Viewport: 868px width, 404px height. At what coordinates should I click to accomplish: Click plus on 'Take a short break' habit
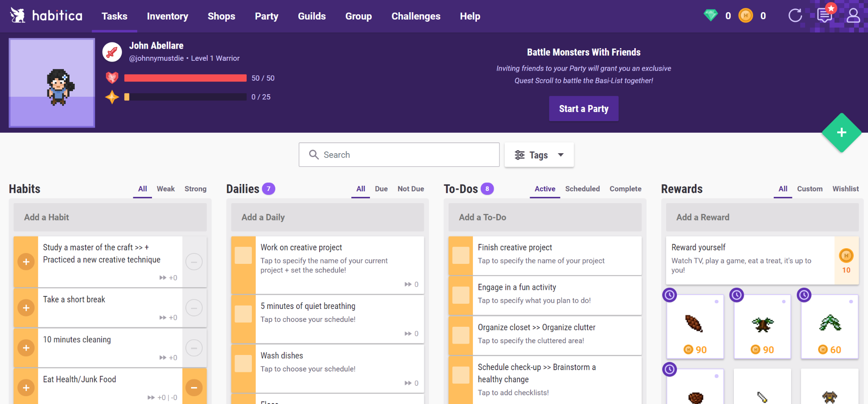point(26,308)
